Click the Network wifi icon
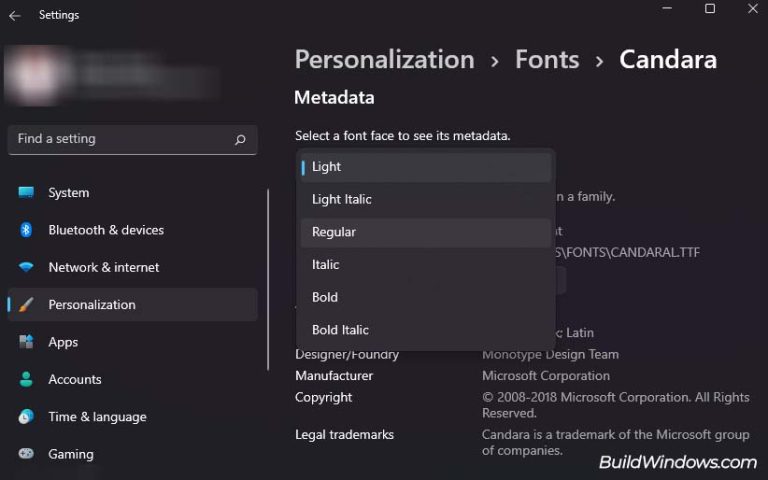The image size is (768, 480). point(26,267)
